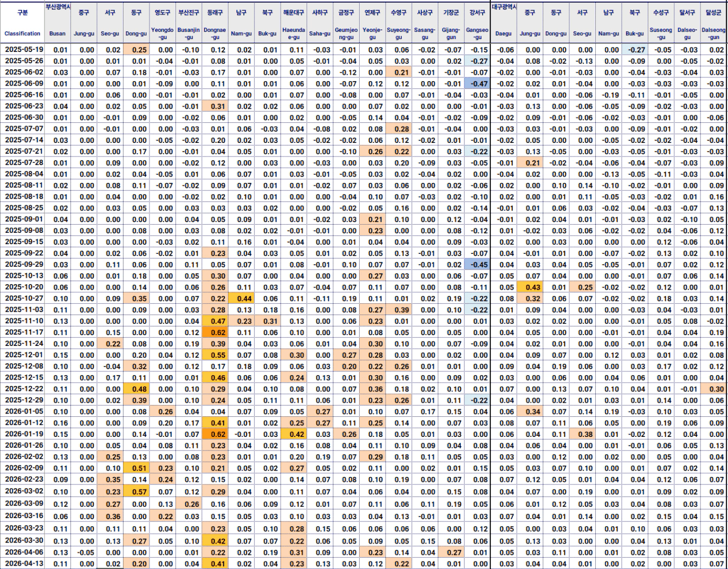Click Daegu Buk-gu value -0.27 for 2025-05-19

coord(635,50)
